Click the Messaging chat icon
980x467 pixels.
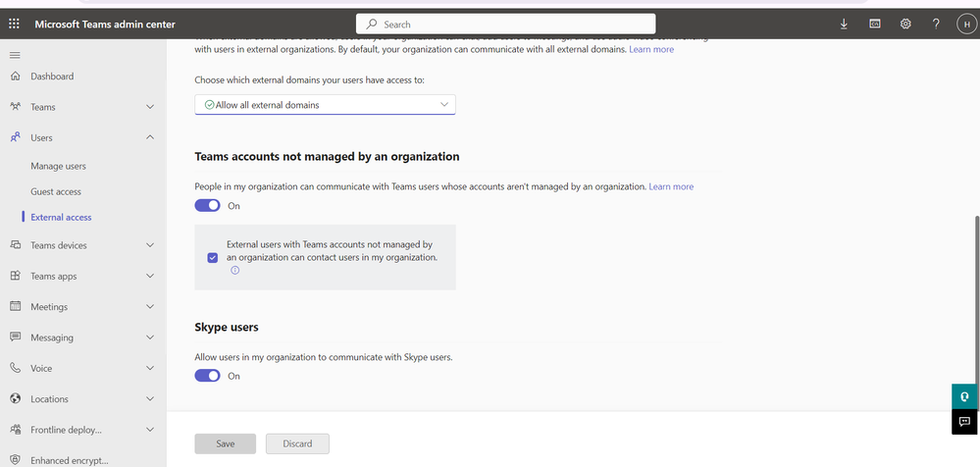16,337
